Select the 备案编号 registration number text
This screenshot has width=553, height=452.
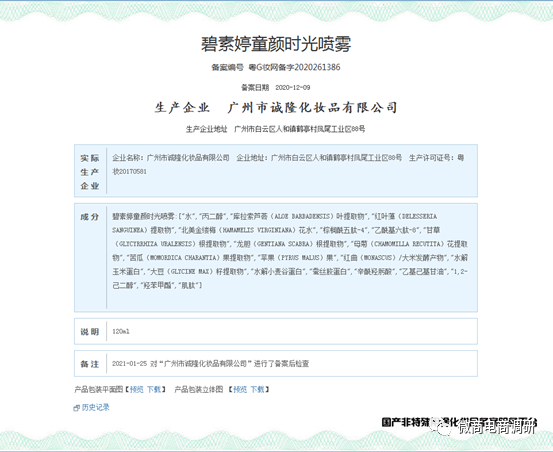[276, 67]
